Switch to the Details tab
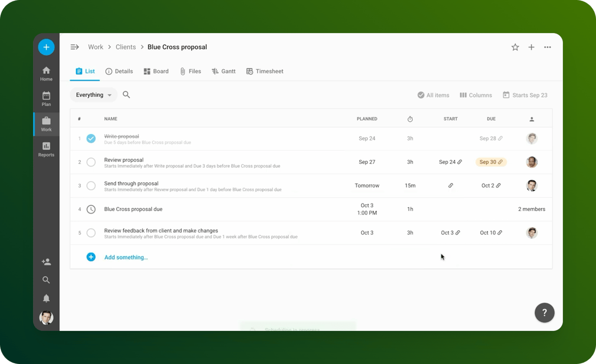 coord(119,71)
